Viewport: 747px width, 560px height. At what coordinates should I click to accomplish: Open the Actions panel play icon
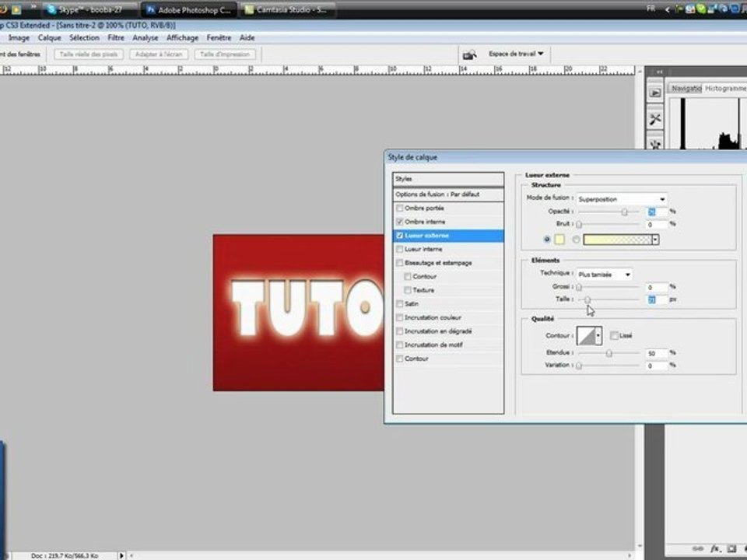pyautogui.click(x=655, y=93)
